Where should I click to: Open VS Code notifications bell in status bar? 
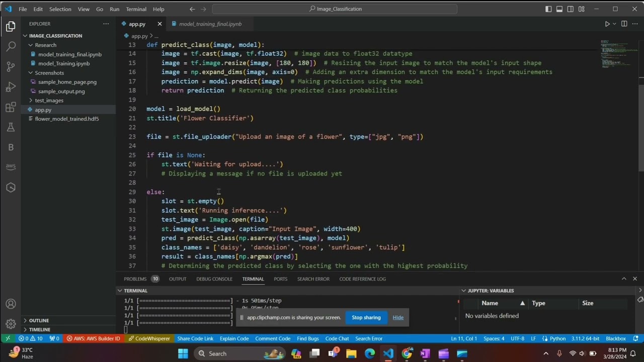pos(636,338)
